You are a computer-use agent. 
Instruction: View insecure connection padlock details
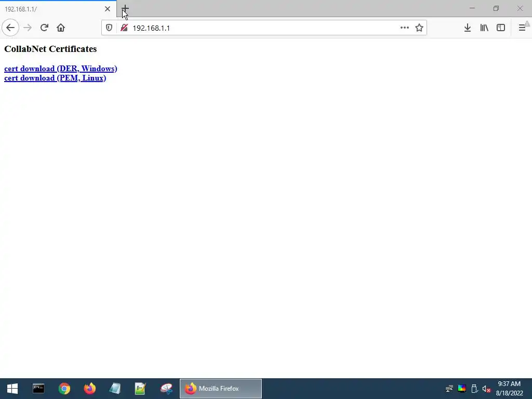(x=124, y=28)
